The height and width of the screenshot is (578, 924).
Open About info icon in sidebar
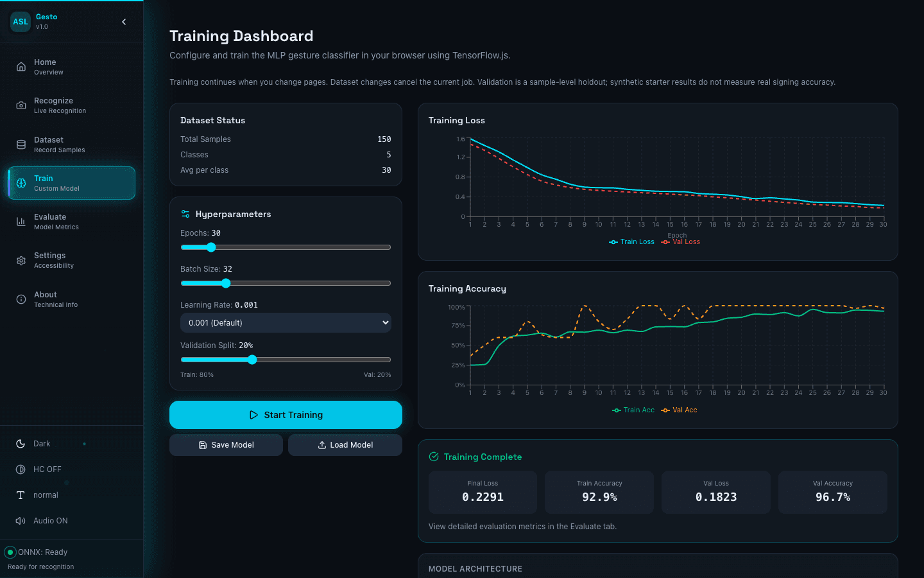point(21,299)
